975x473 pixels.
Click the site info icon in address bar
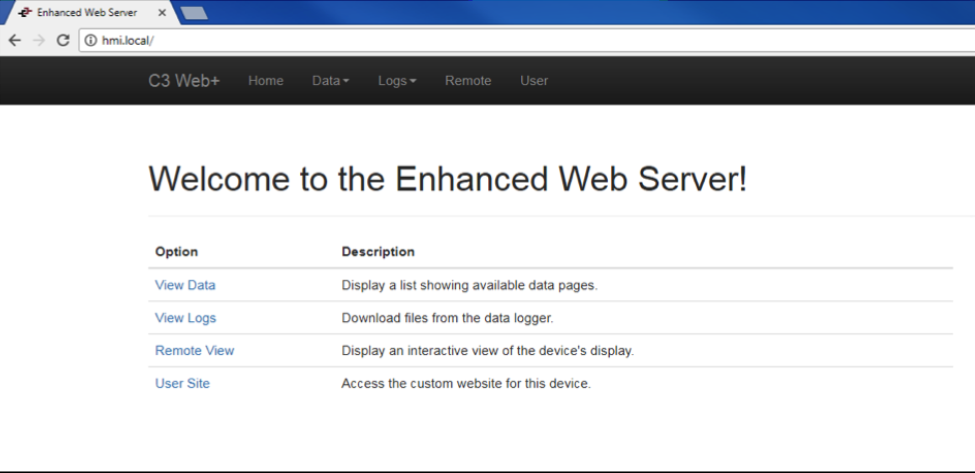coord(91,40)
